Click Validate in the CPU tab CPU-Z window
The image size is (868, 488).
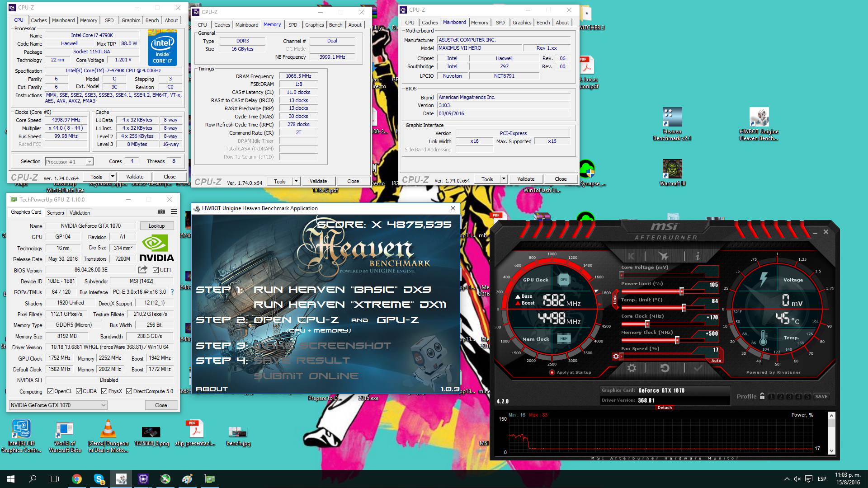coord(135,177)
